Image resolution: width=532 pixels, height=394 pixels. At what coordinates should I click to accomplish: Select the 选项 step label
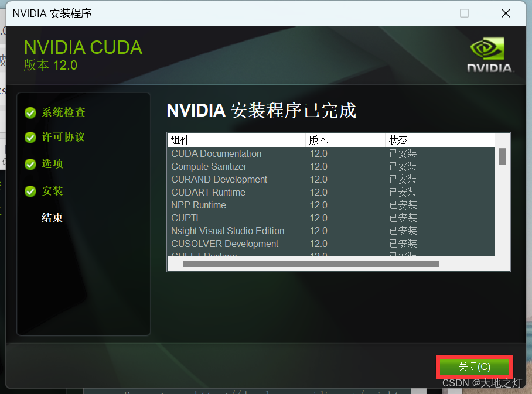tap(52, 164)
